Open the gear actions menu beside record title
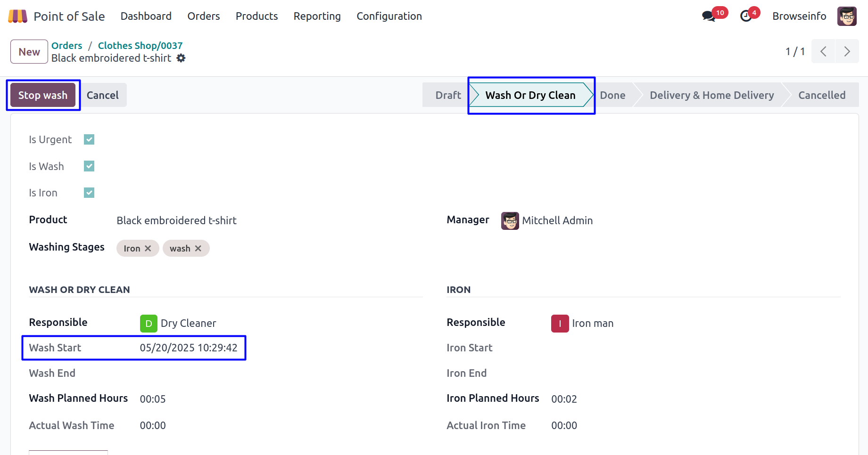 [x=181, y=58]
